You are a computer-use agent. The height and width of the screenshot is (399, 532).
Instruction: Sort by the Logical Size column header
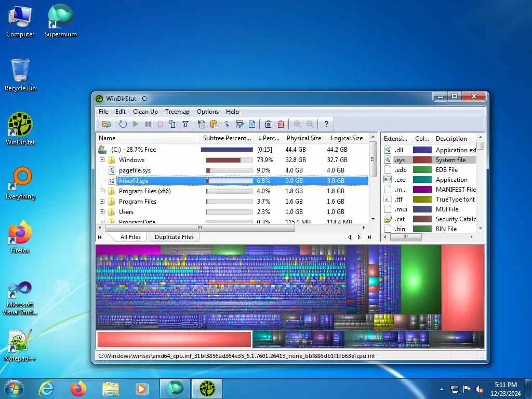(x=347, y=138)
